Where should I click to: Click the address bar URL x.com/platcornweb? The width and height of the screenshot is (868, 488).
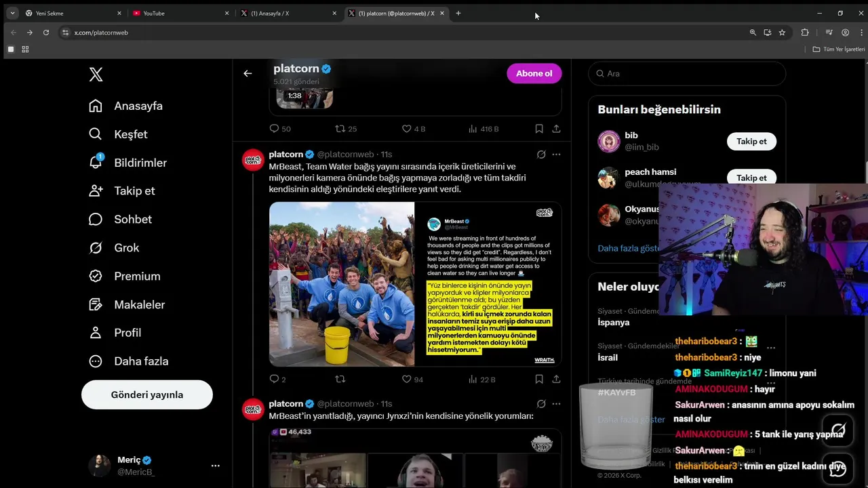point(101,33)
